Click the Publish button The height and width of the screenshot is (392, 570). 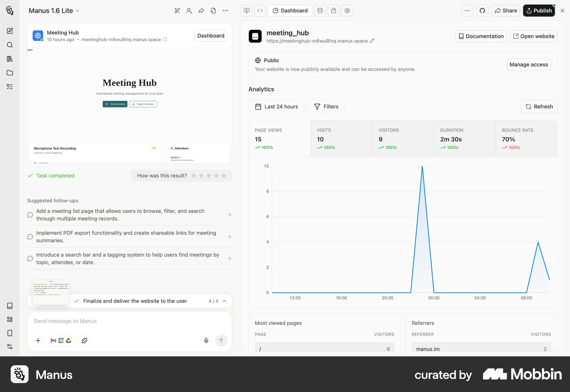[x=539, y=11]
